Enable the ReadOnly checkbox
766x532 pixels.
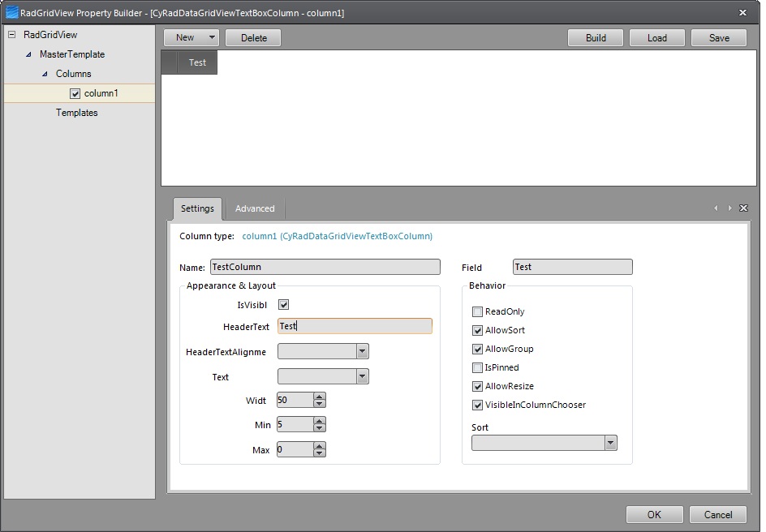pyautogui.click(x=478, y=311)
